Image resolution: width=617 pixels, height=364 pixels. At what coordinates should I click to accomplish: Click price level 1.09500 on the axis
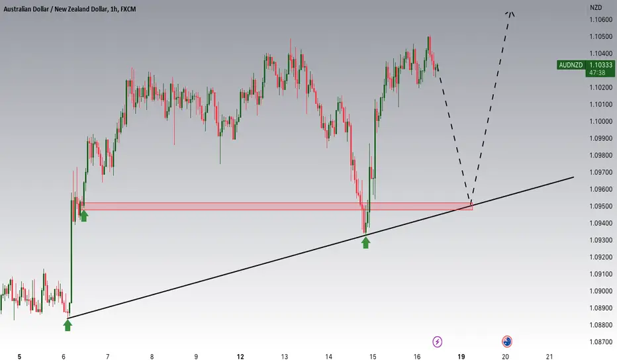pyautogui.click(x=600, y=206)
